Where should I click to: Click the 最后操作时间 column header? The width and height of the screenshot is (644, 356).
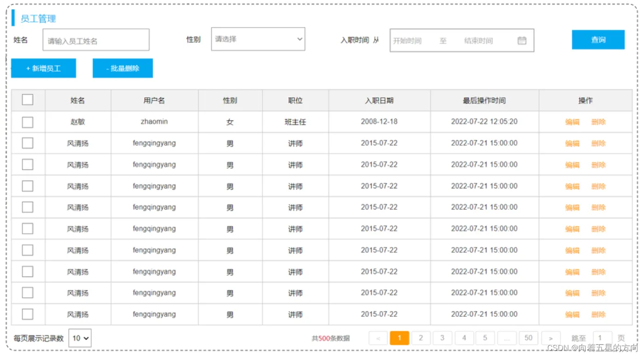[484, 100]
